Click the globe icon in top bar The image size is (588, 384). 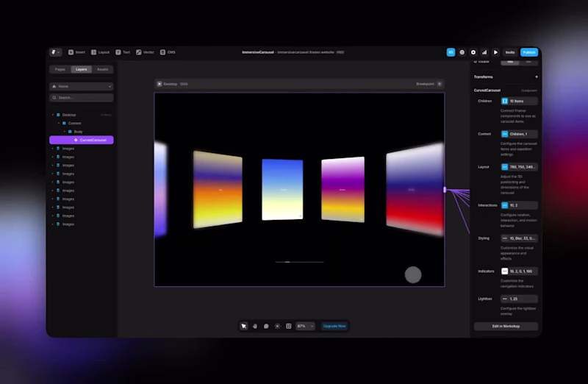tap(462, 52)
